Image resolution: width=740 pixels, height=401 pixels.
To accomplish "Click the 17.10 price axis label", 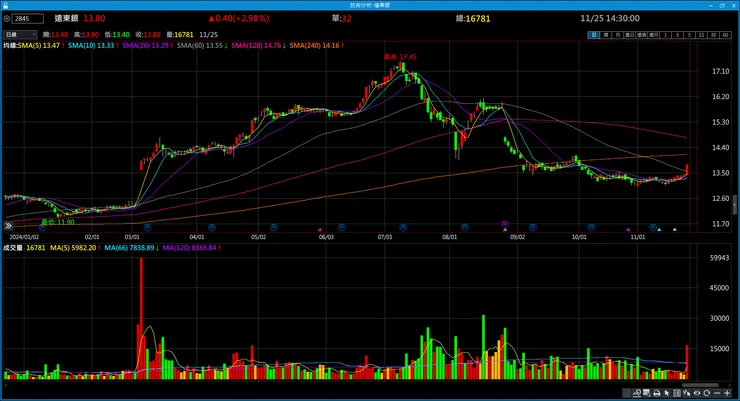I will tap(721, 71).
